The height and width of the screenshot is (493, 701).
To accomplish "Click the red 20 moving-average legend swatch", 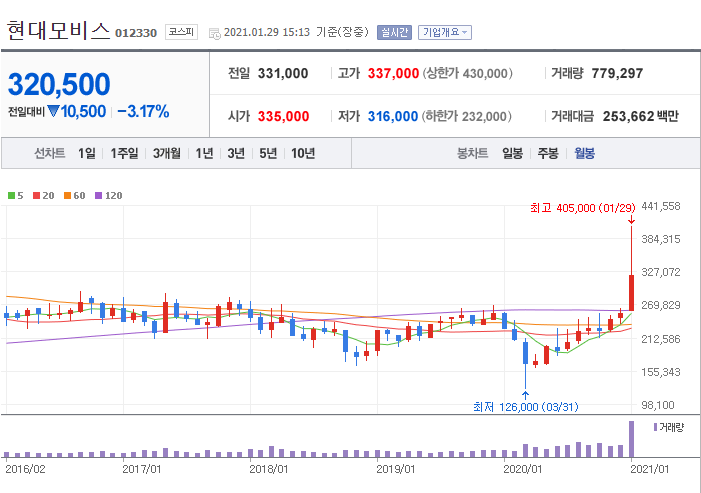I will click(37, 195).
